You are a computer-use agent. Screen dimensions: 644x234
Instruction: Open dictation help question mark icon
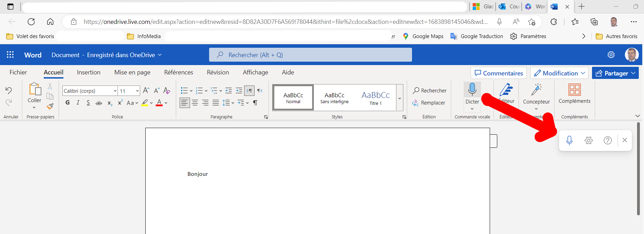point(608,140)
